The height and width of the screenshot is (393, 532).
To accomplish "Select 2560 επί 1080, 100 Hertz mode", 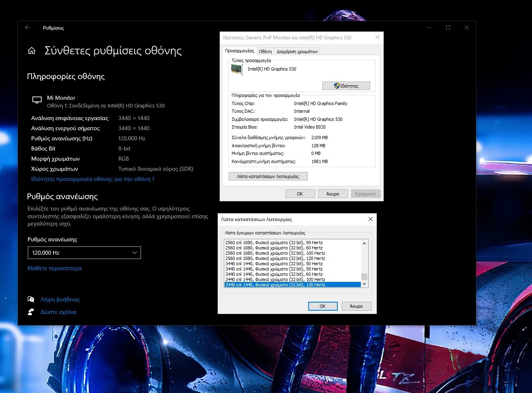I will [292, 253].
